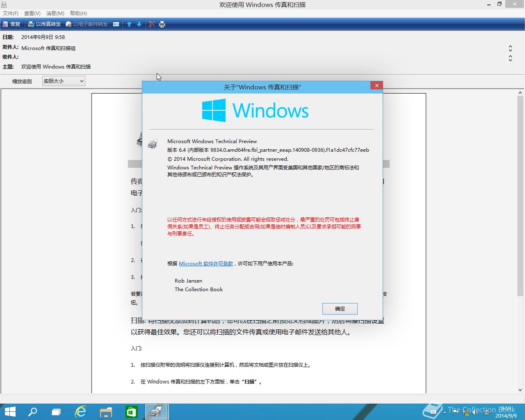Click the window system menu icon in title bar
Viewport: 525px width, 420px height.
(x=4, y=5)
